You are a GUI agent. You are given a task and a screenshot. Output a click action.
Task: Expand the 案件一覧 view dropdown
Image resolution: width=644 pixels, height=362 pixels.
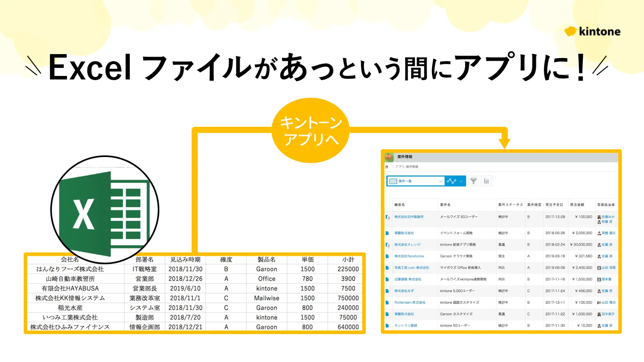[440, 181]
